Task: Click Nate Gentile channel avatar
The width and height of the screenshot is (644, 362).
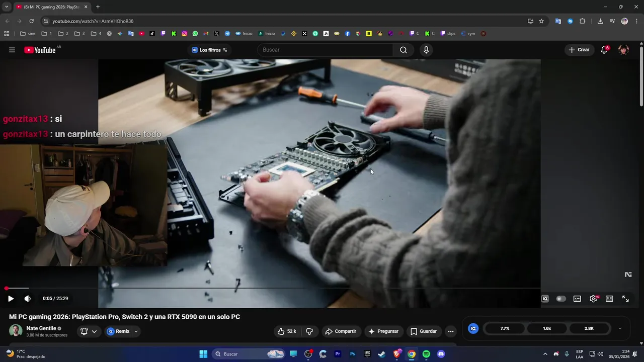Action: pyautogui.click(x=16, y=331)
